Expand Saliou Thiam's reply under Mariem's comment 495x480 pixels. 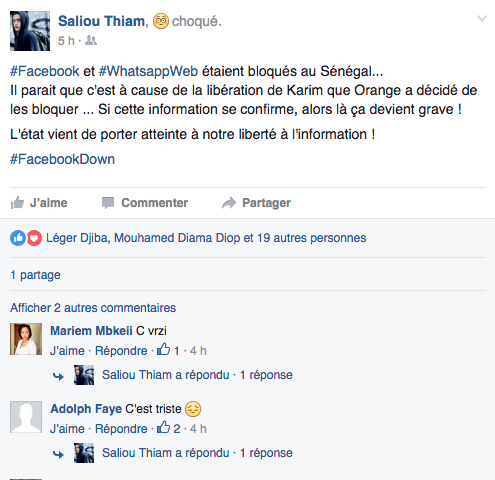click(197, 375)
